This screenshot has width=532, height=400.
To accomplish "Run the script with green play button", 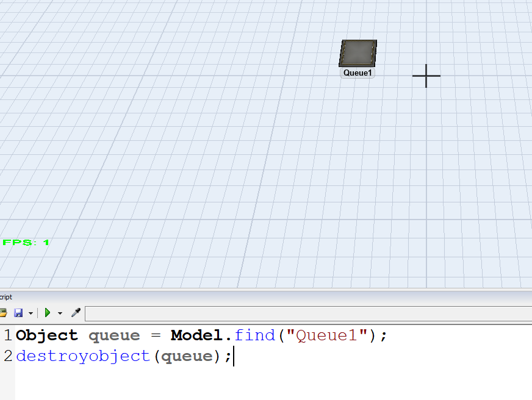I will (x=48, y=313).
